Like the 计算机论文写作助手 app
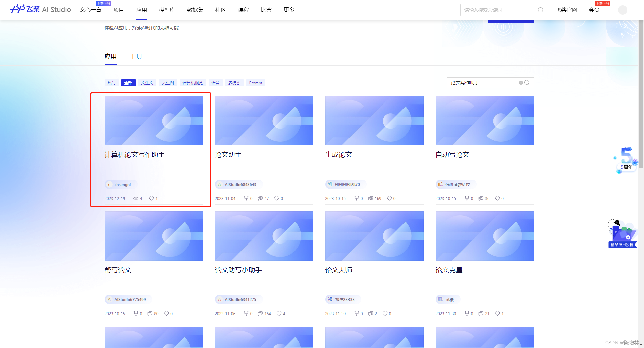The width and height of the screenshot is (644, 348). tap(152, 198)
